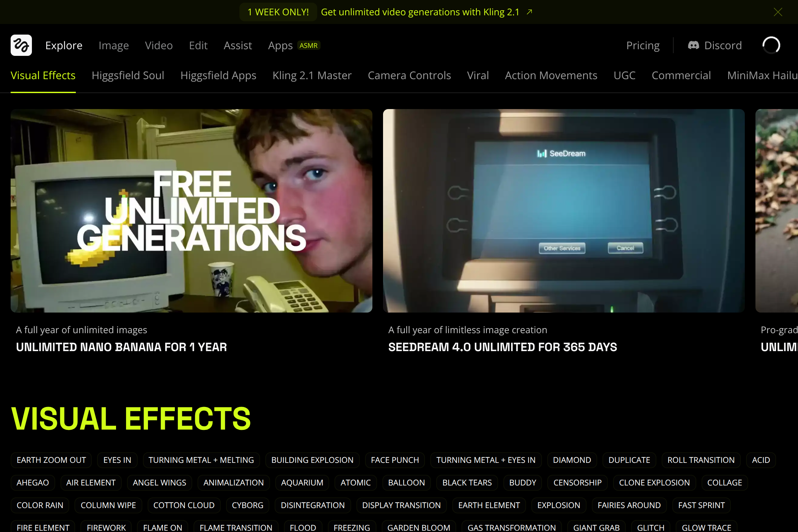
Task: Click the loading profile spinner icon
Action: click(x=771, y=45)
